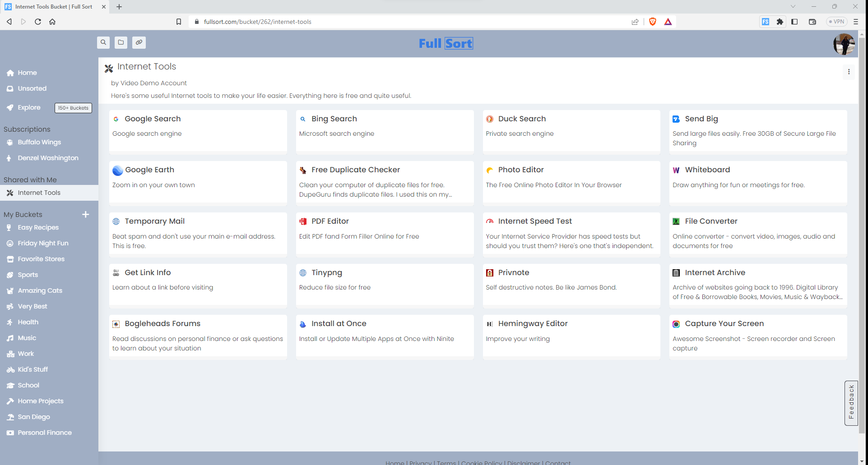Toggle the Brave VPN pill in the toolbar
This screenshot has height=465, width=868.
836,21
